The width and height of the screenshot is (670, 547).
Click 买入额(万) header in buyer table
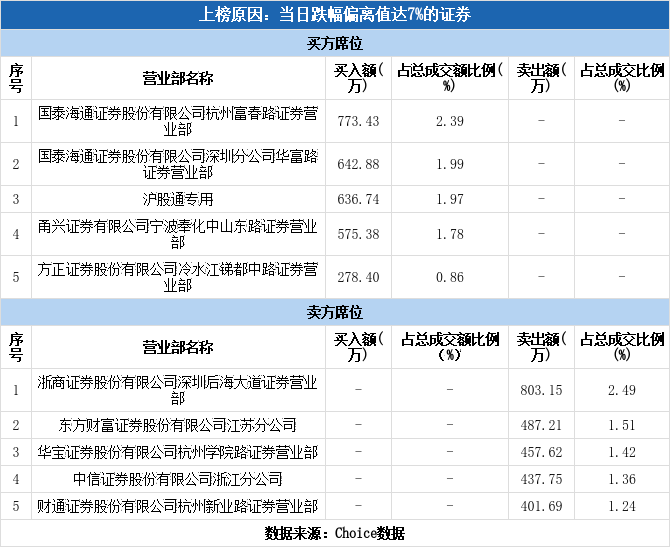(358, 78)
